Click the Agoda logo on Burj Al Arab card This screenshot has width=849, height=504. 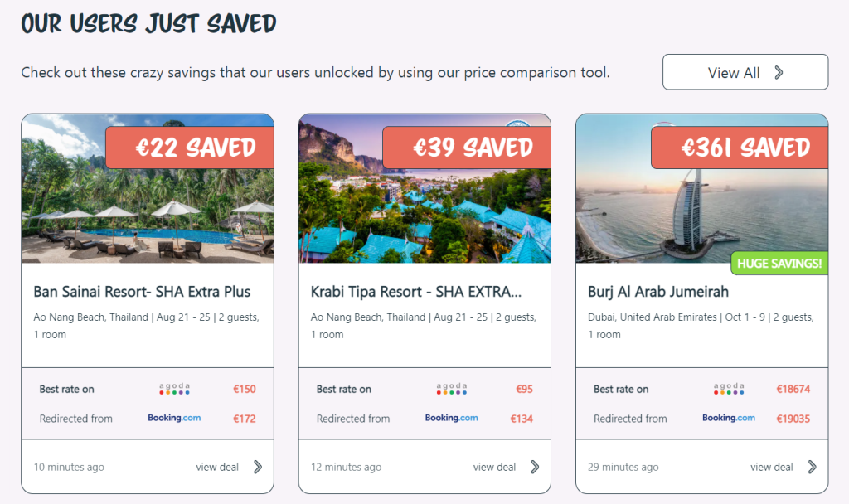[x=729, y=389]
